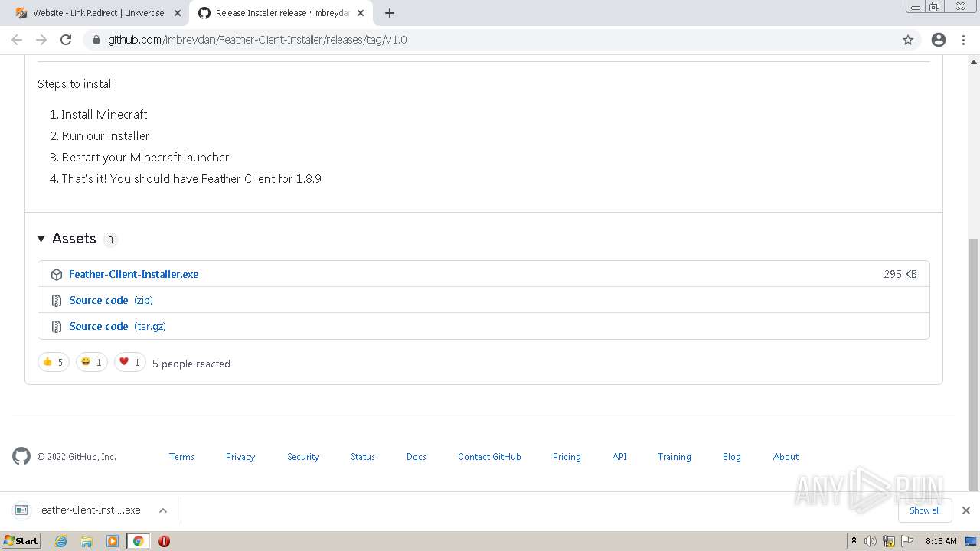Image resolution: width=980 pixels, height=551 pixels.
Task: Open the API footer link
Action: (x=619, y=456)
